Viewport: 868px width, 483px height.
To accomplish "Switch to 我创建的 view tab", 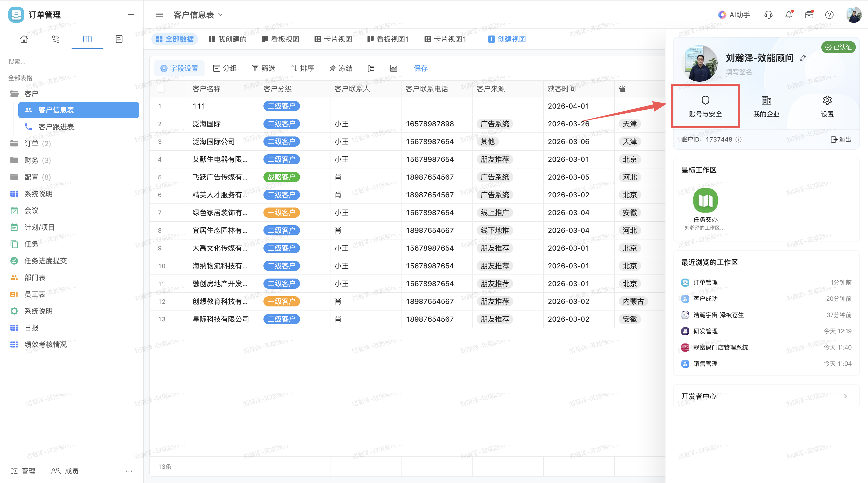I will (x=227, y=39).
